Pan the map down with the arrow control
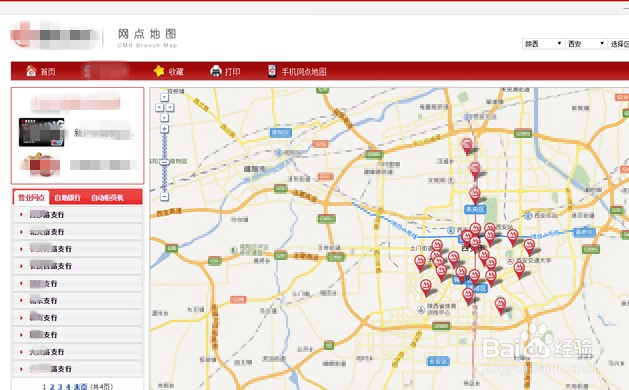The image size is (629, 390). click(164, 118)
